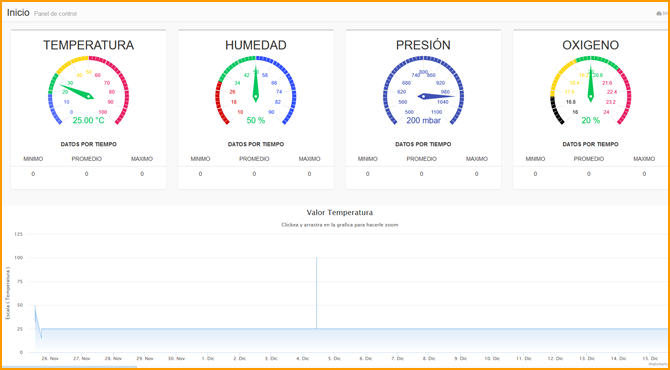Click the MAXIMO column header in Temperatura card
The width and height of the screenshot is (670, 370).
pos(142,159)
